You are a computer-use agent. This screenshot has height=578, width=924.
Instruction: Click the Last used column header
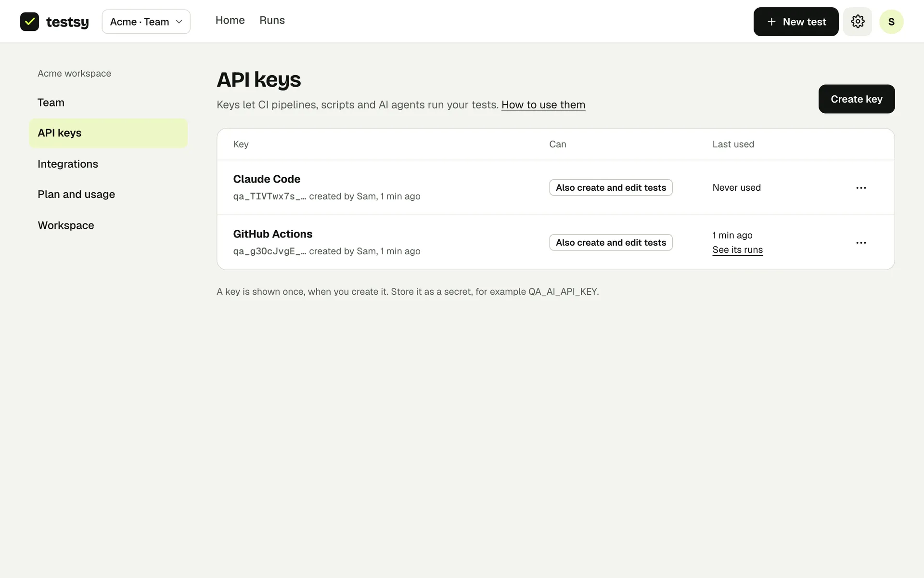733,144
